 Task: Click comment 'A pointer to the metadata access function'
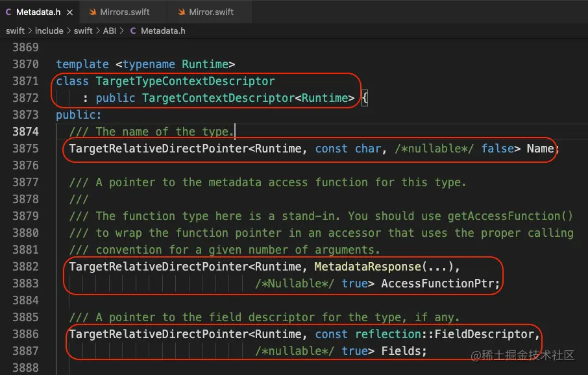coord(232,182)
